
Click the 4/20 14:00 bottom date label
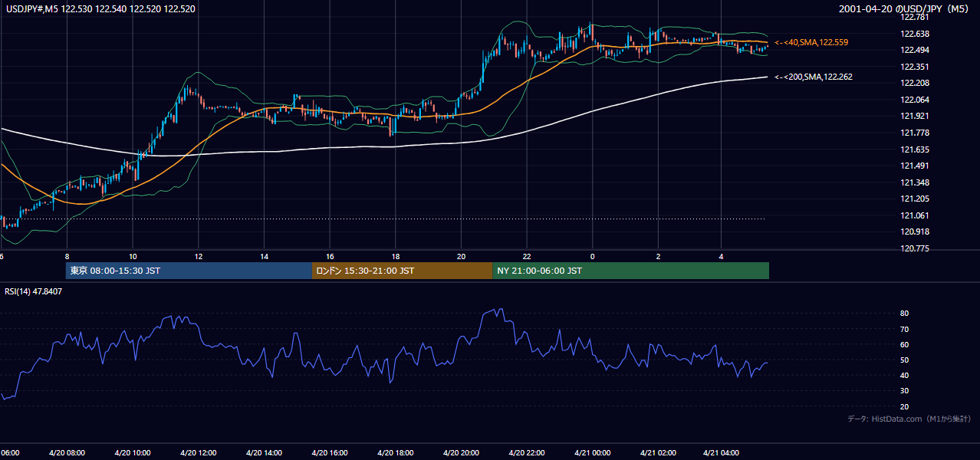click(x=265, y=453)
